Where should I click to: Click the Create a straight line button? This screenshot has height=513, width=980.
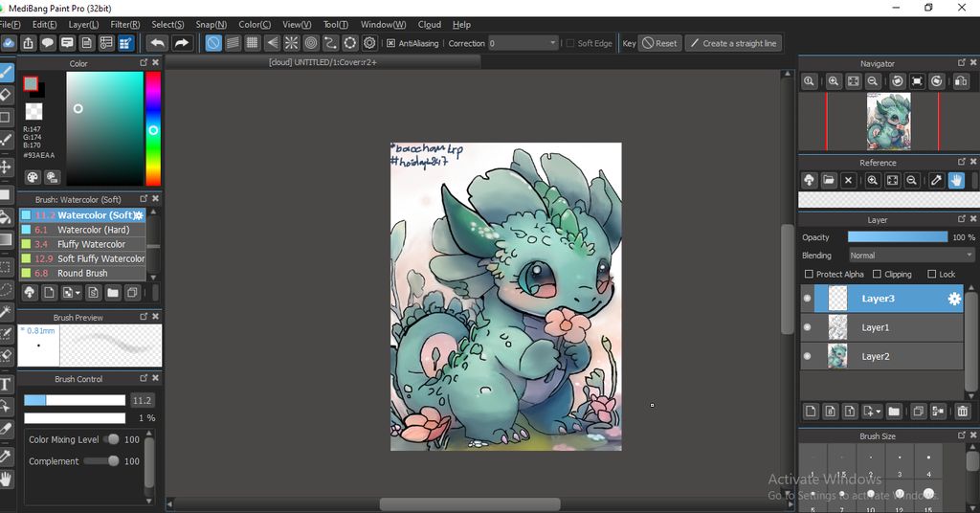[x=733, y=43]
